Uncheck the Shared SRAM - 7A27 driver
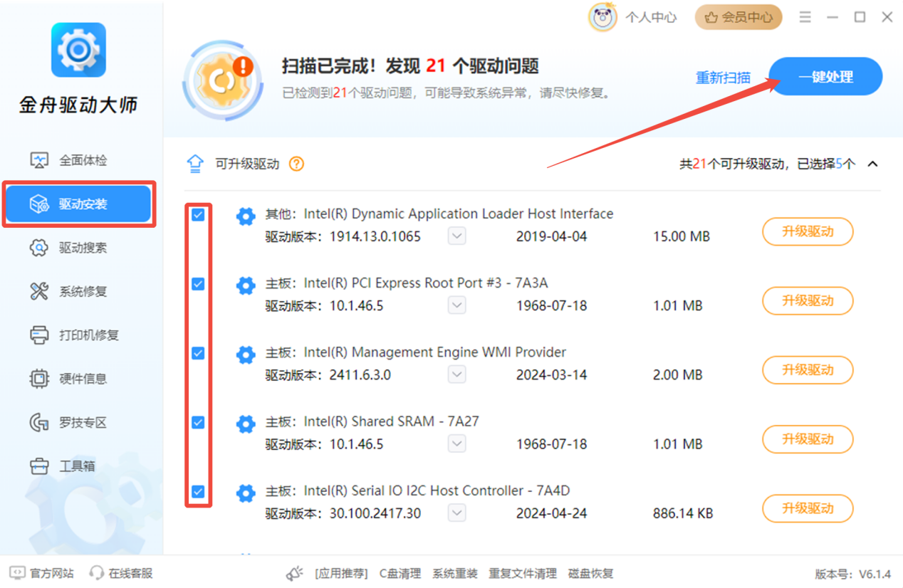Image resolution: width=903 pixels, height=588 pixels. tap(198, 422)
